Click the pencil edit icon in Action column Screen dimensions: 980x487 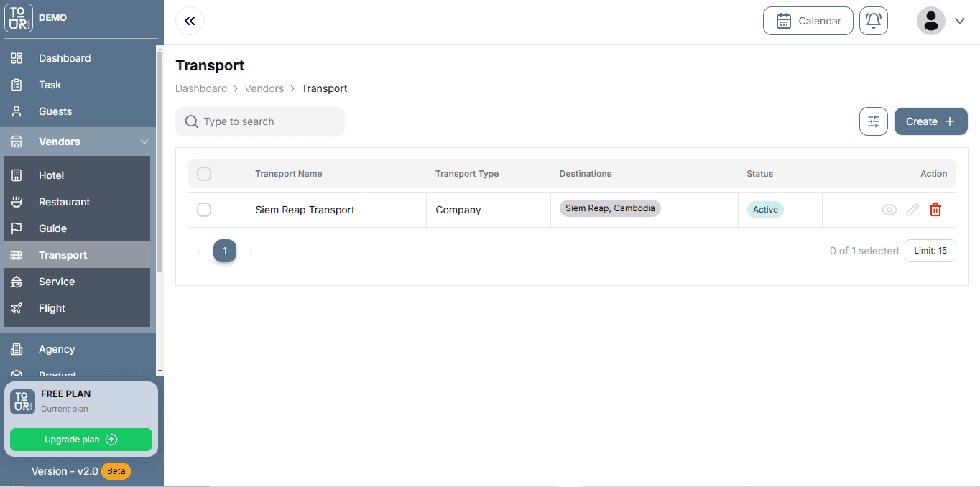[912, 210]
